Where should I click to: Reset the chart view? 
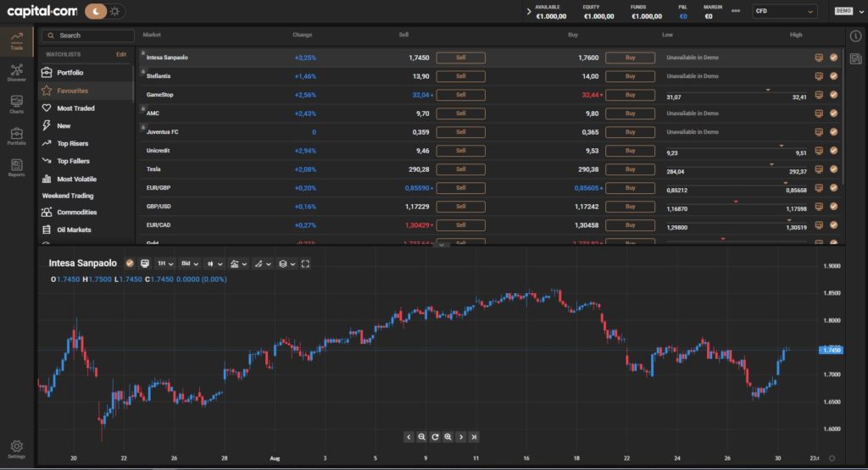pyautogui.click(x=435, y=437)
